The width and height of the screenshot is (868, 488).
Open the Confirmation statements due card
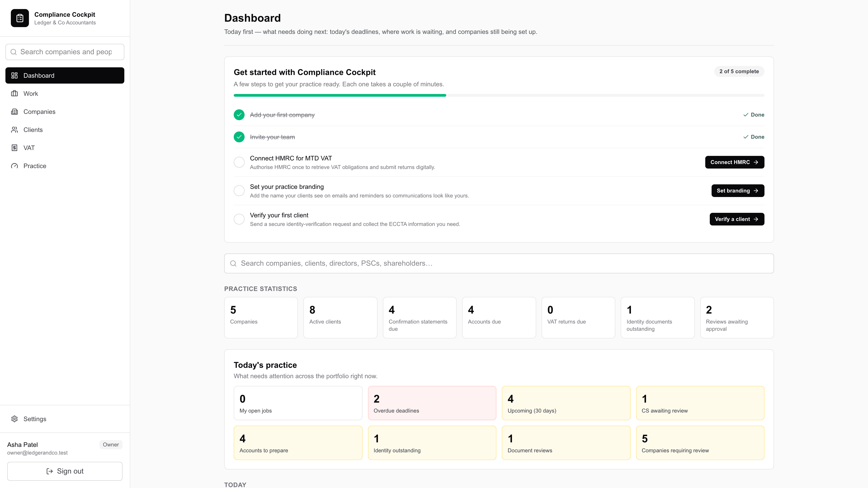coord(420,318)
